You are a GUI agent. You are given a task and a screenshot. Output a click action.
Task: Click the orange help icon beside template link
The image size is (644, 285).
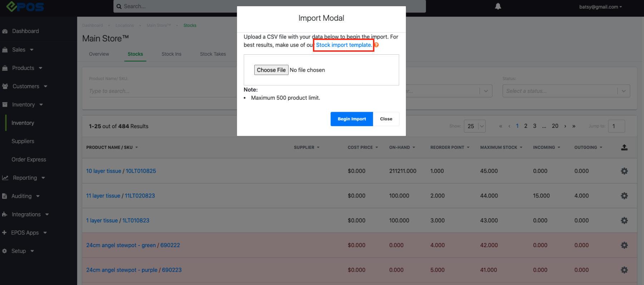[x=377, y=45]
